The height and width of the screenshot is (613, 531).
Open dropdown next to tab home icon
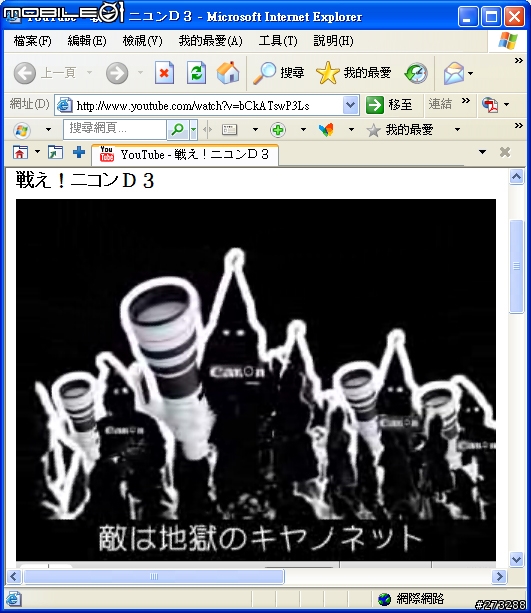pyautogui.click(x=38, y=152)
